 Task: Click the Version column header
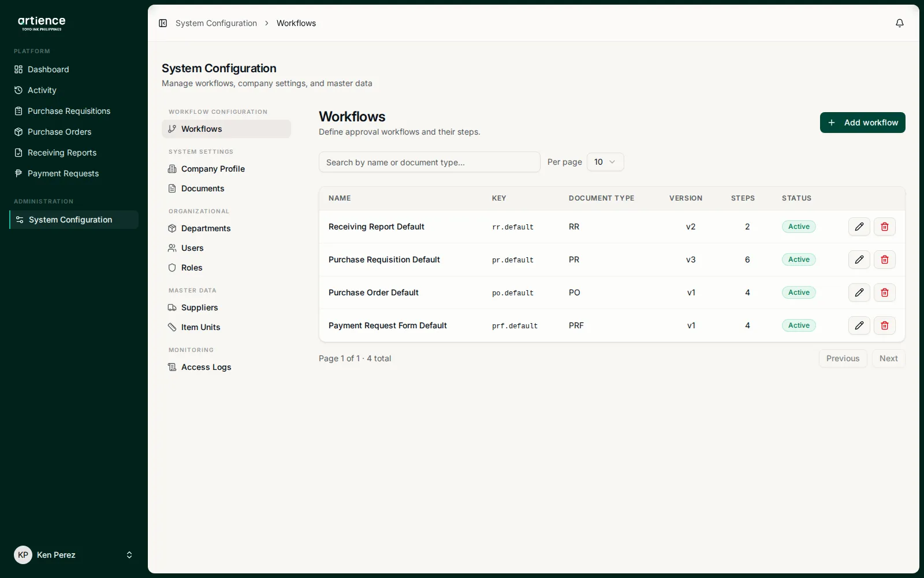(x=686, y=198)
